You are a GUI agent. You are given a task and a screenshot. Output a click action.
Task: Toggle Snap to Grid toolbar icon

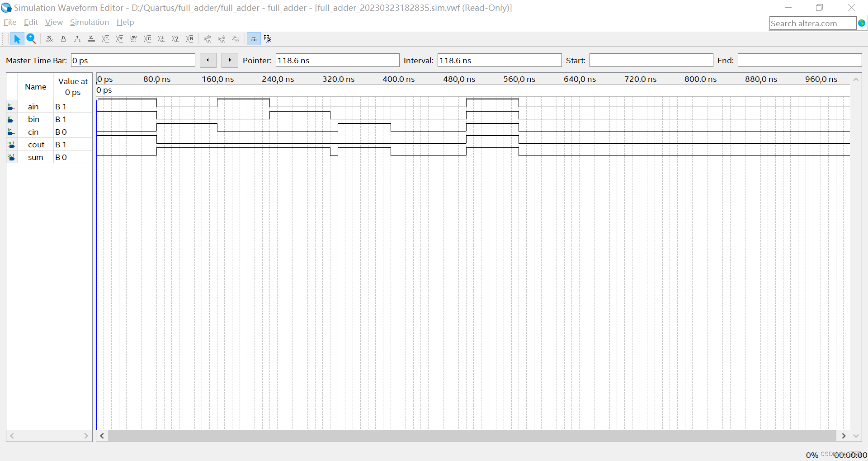(254, 39)
